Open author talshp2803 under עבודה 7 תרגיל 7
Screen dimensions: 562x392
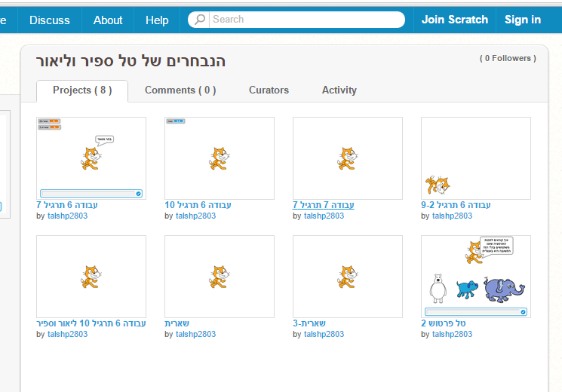tap(324, 216)
